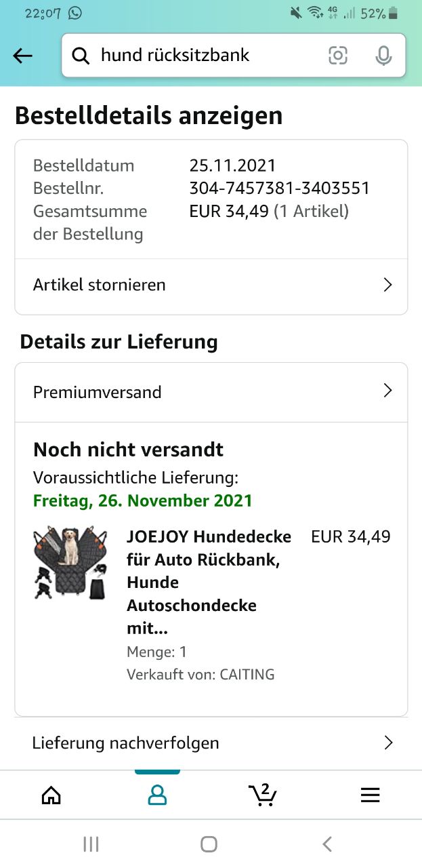Open the shopping cart icon
This screenshot has height=868, width=422.
[262, 794]
